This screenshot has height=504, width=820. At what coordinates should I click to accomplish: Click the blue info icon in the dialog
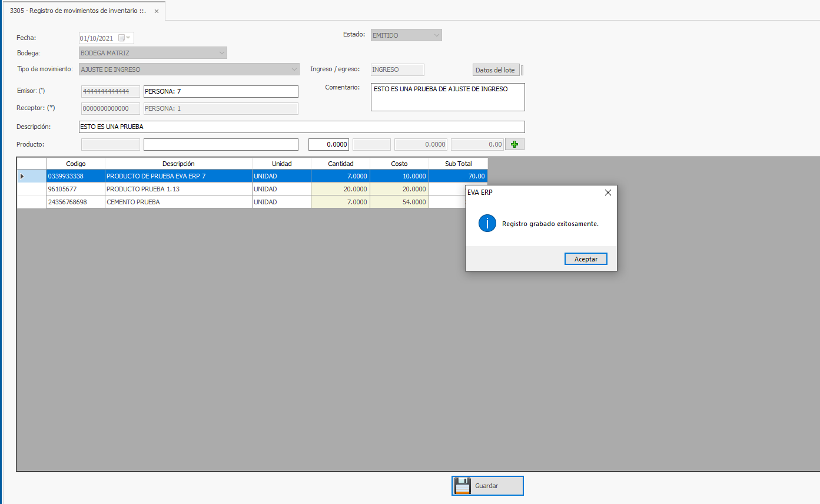pyautogui.click(x=487, y=224)
